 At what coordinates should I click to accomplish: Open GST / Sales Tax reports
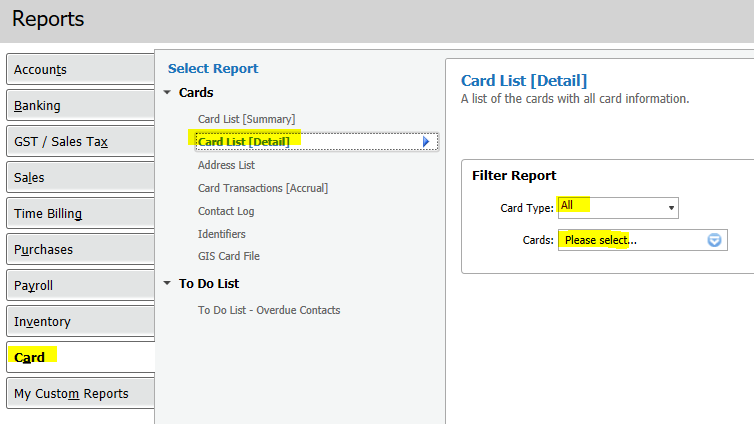coord(78,141)
